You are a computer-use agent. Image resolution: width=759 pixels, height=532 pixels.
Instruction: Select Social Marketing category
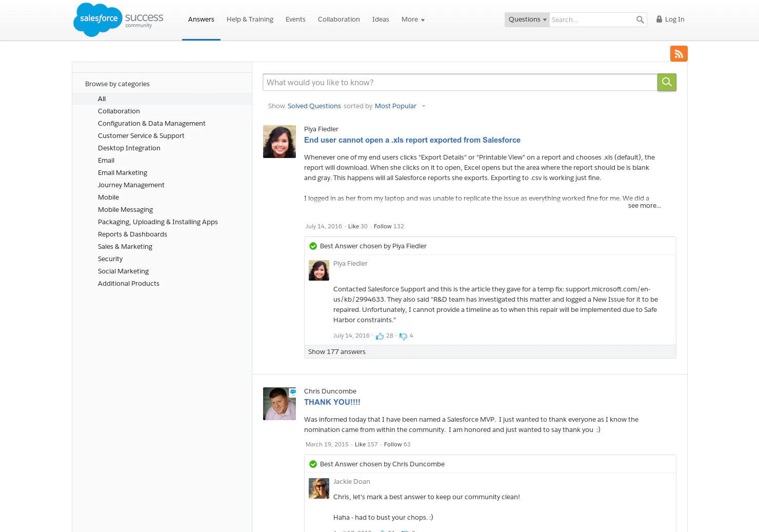pyautogui.click(x=123, y=271)
